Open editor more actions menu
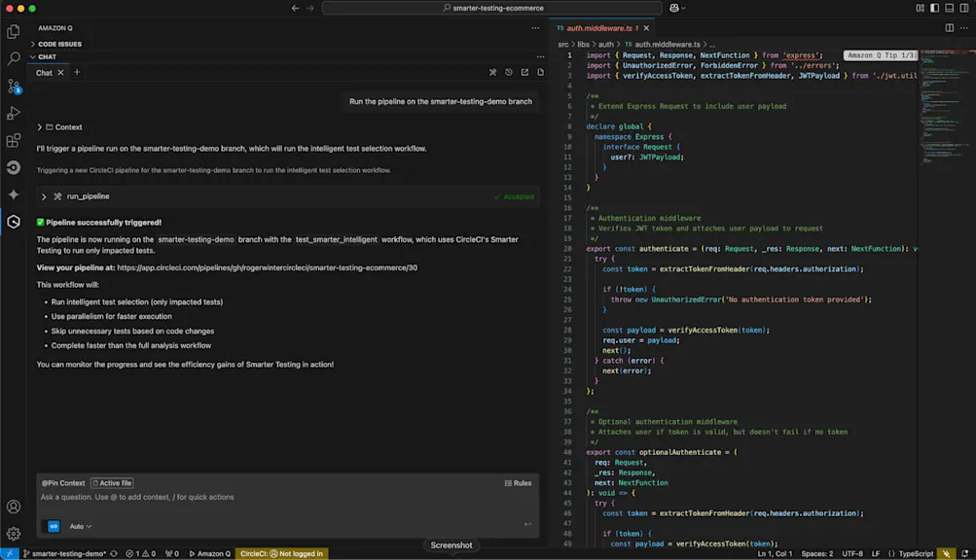Viewport: 976px width, 560px height. tap(964, 28)
